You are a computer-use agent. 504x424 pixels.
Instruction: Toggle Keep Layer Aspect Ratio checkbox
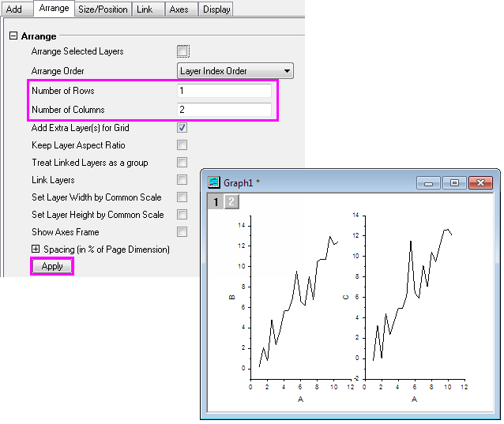182,145
